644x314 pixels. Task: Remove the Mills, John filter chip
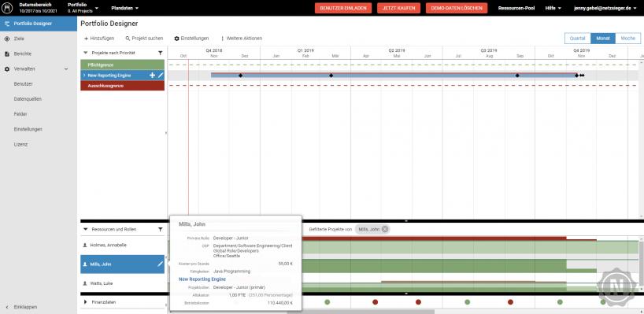coord(384,230)
